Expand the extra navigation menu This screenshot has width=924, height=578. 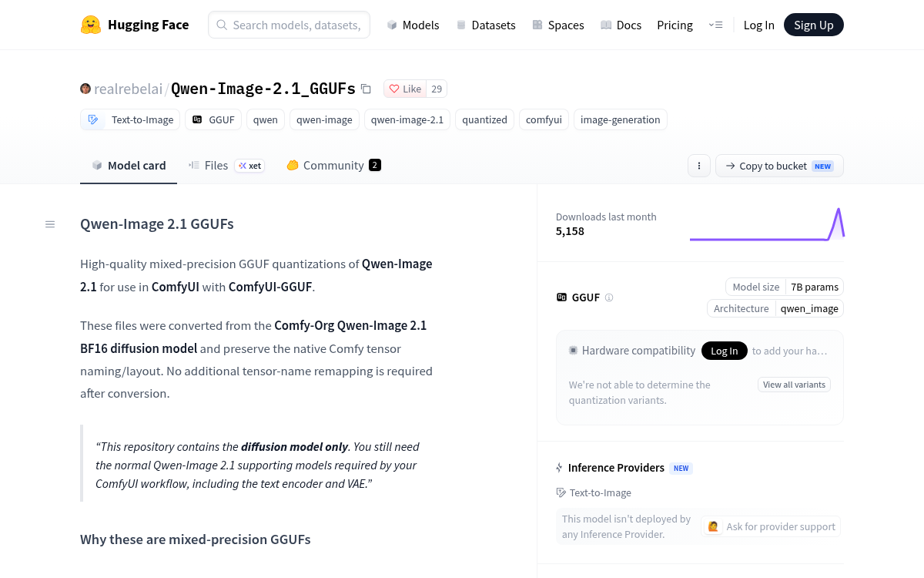click(x=715, y=25)
